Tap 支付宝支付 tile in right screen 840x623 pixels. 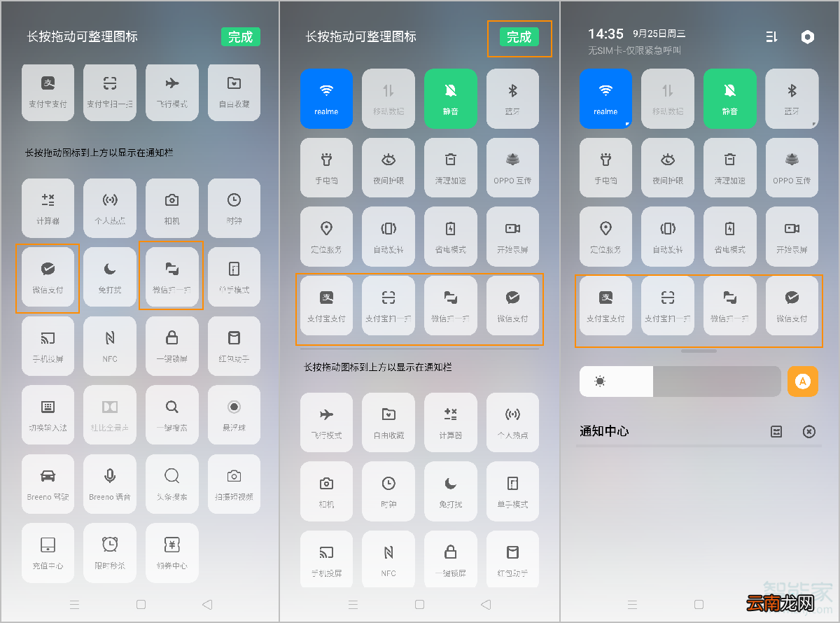click(x=605, y=305)
